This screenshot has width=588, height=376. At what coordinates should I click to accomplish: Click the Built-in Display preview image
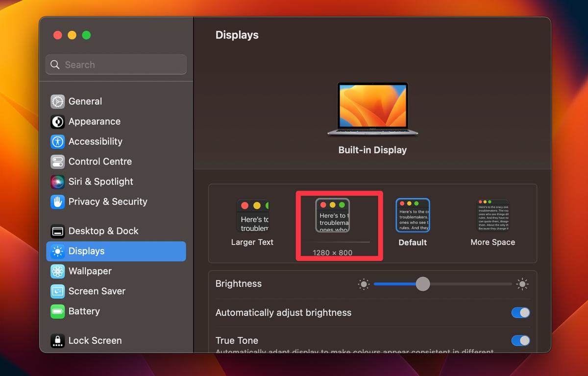click(x=372, y=109)
